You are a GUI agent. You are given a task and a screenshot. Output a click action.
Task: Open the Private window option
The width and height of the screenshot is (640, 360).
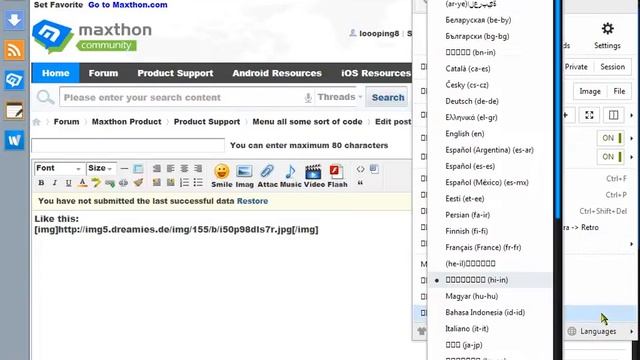(x=576, y=67)
